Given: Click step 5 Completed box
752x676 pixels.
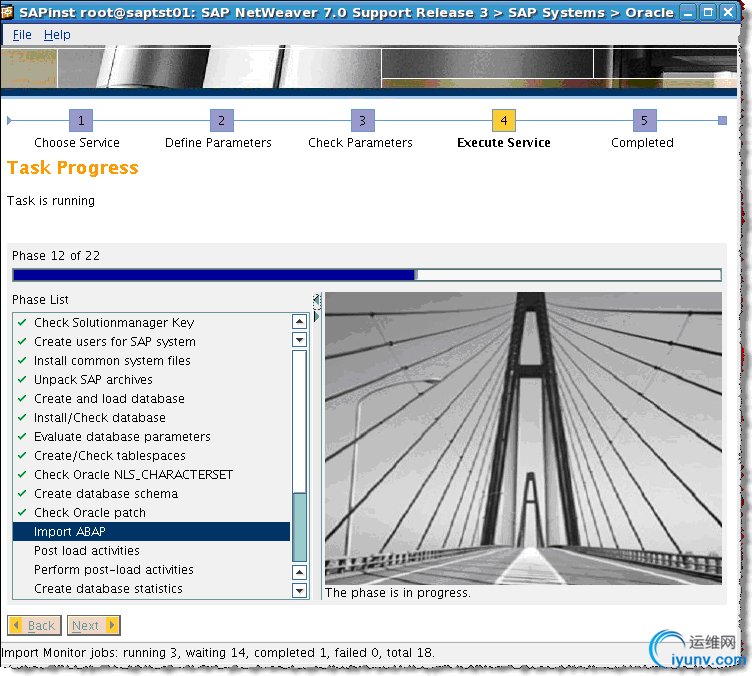Looking at the screenshot, I should click(x=645, y=120).
